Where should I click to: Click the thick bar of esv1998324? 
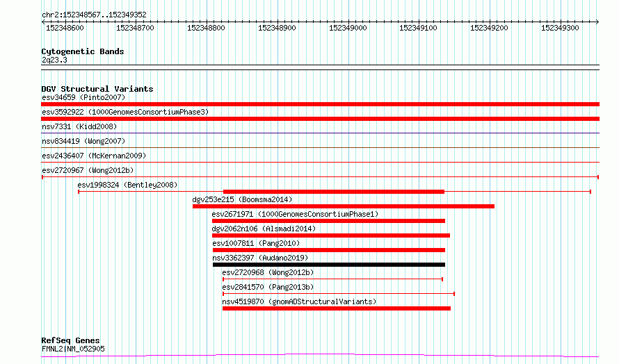pyautogui.click(x=334, y=192)
